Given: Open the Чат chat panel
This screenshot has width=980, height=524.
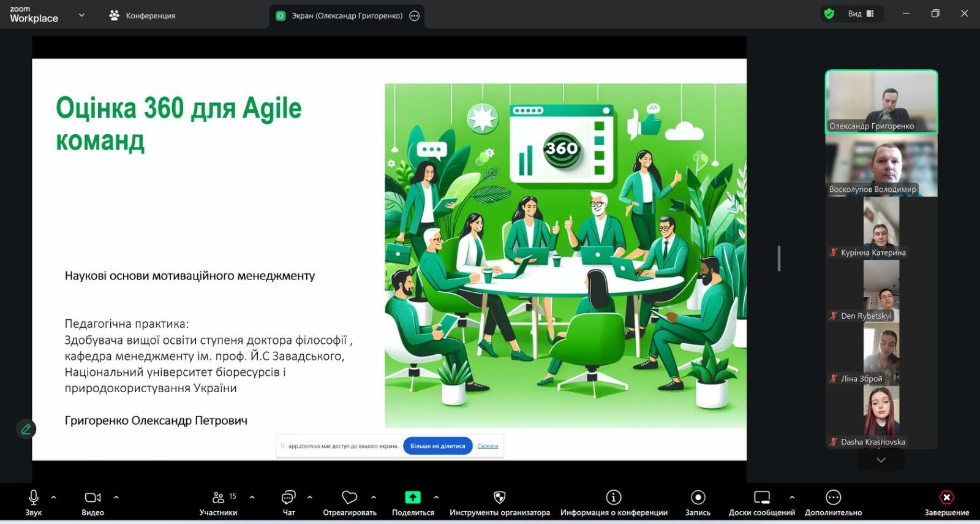Looking at the screenshot, I should (288, 503).
